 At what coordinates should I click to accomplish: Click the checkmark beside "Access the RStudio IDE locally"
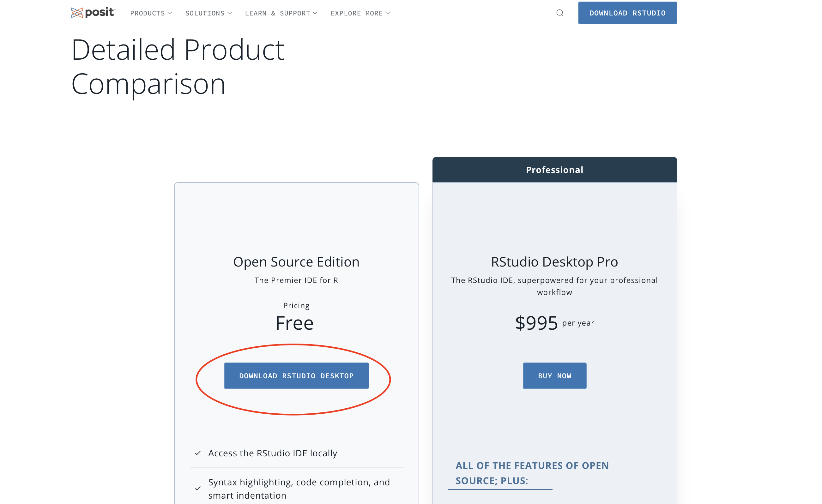coord(199,453)
